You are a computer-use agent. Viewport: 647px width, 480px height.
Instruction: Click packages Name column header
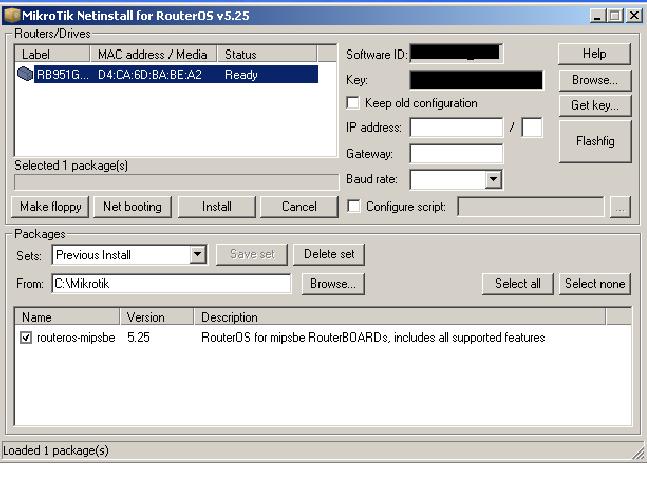[67, 317]
